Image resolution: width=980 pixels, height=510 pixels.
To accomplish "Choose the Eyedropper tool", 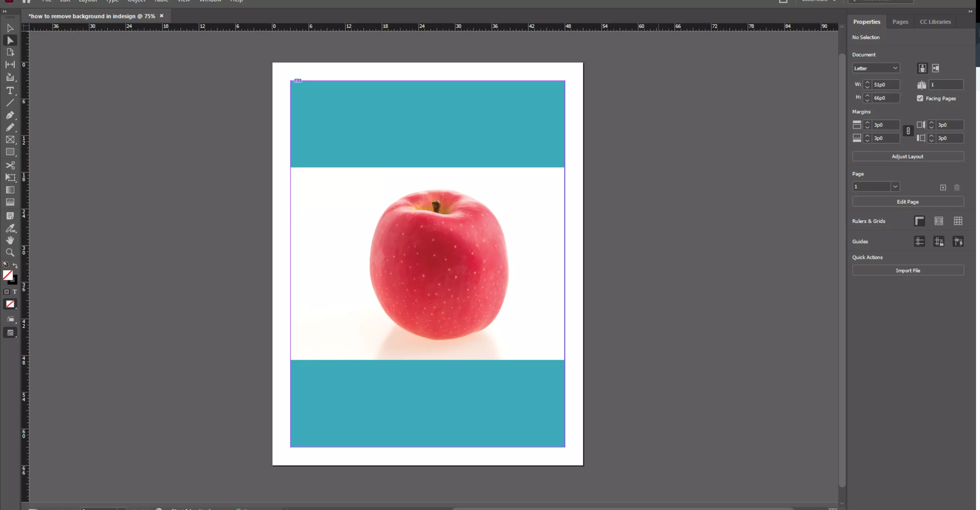I will point(10,228).
